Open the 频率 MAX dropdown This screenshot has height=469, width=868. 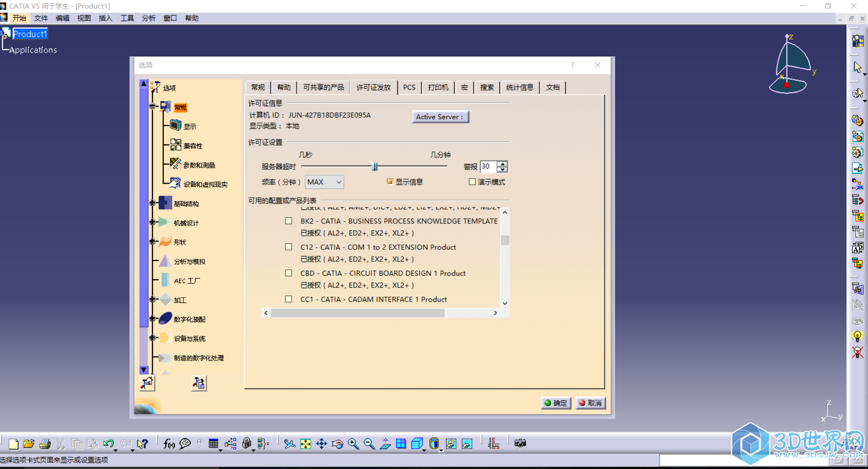324,182
